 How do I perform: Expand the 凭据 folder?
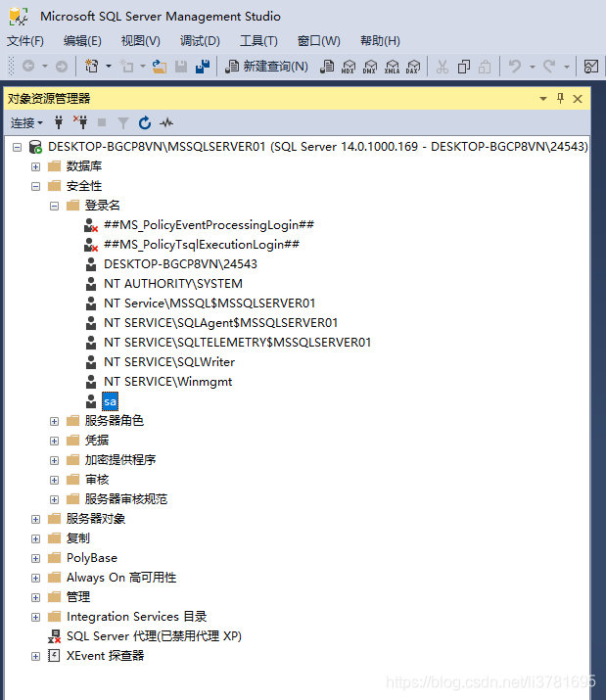54,441
